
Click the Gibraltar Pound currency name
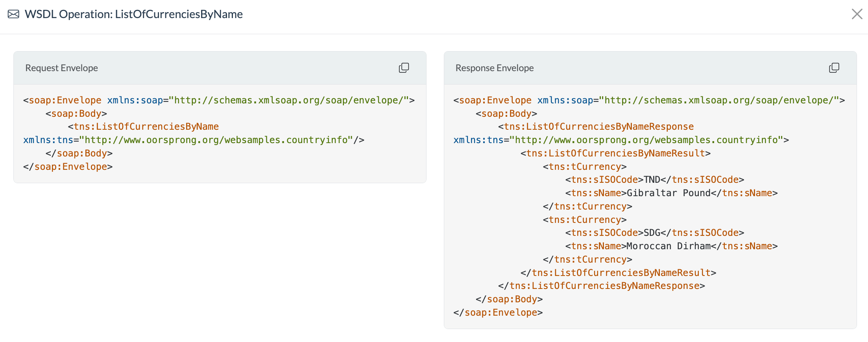click(x=669, y=193)
